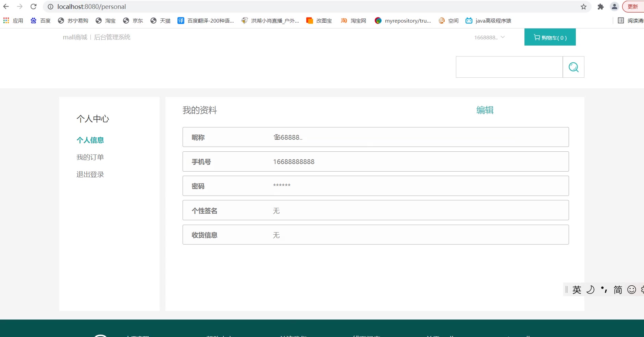Open the 改图宝 bookmark
The height and width of the screenshot is (337, 644).
coord(319,21)
